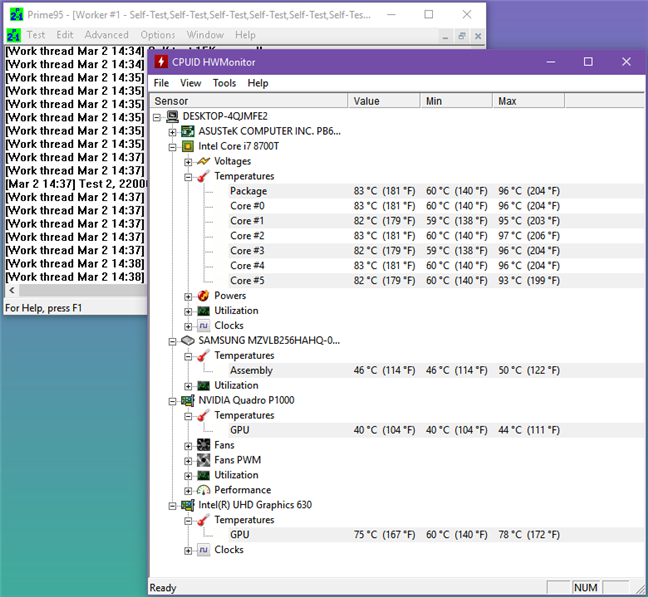Click the HWMonitor window resize grip
The height and width of the screenshot is (597, 648).
(x=639, y=588)
